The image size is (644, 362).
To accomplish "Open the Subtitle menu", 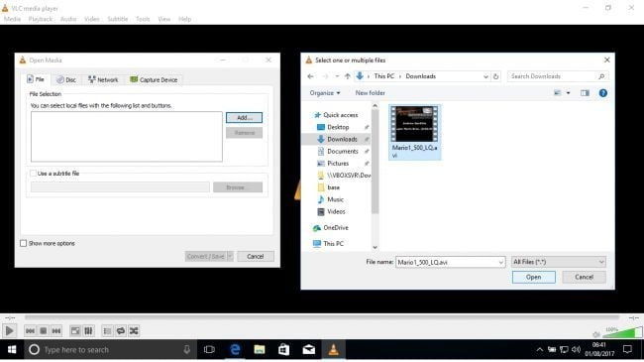I will coord(118,19).
